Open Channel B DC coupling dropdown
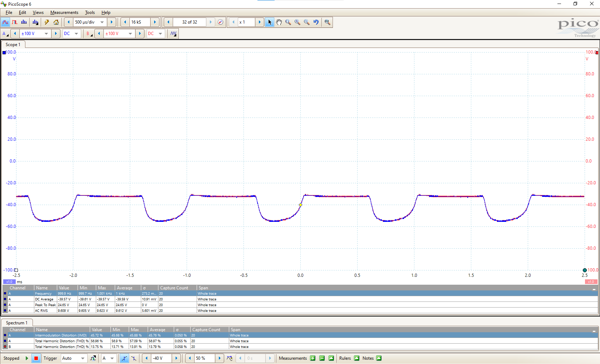Screen dimensions: 600x364 (x=160, y=34)
